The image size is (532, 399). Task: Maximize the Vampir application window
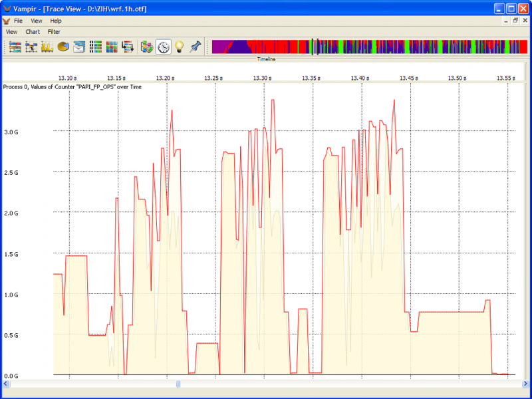[511, 9]
